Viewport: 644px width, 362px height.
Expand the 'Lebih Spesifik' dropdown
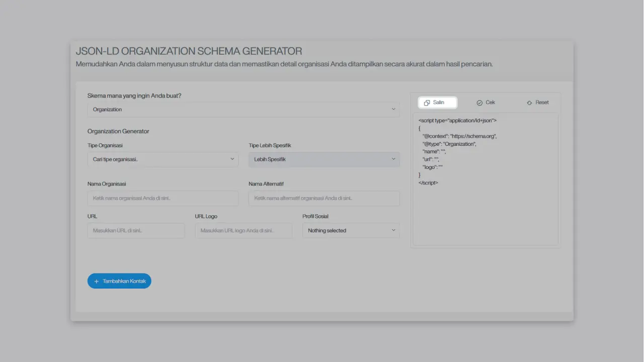pos(324,159)
